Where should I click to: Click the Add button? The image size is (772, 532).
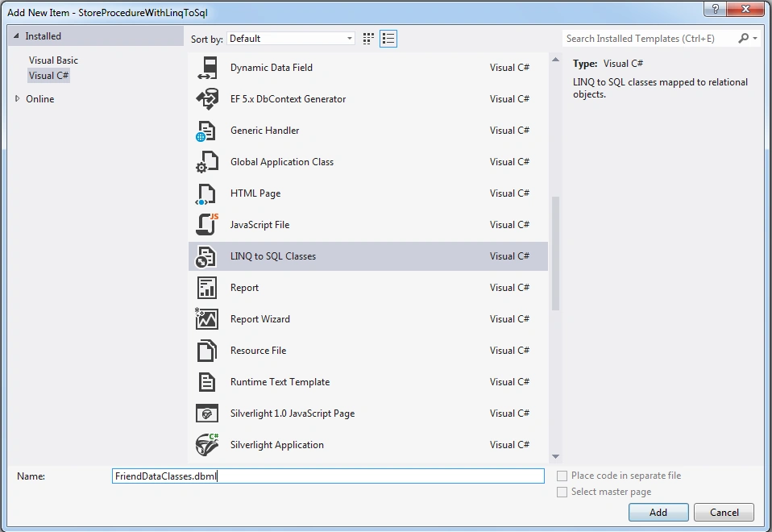[658, 513]
